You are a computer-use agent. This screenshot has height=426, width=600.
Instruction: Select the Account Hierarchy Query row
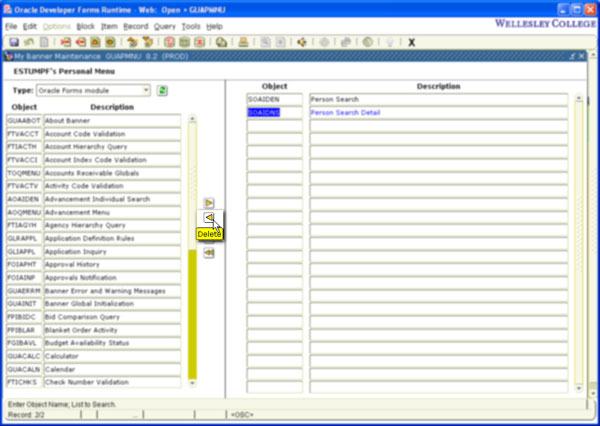click(94, 147)
